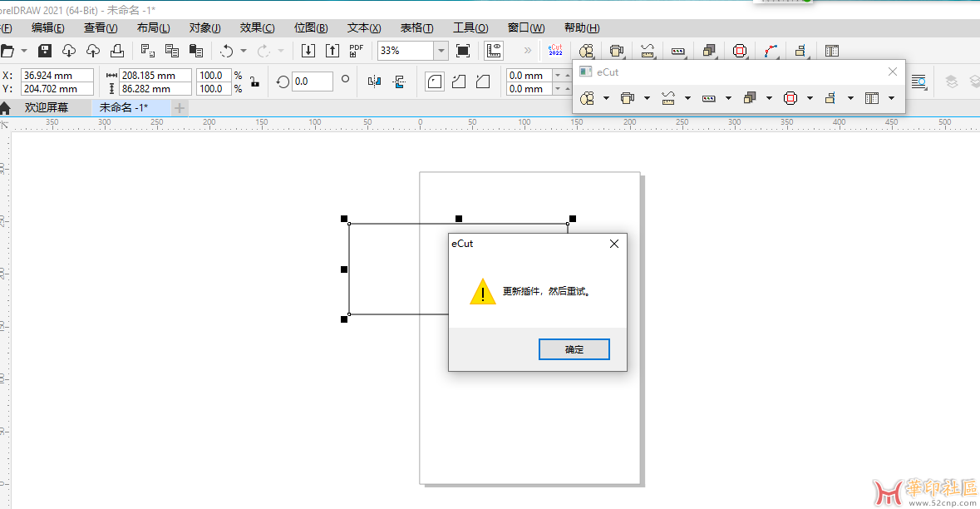Open the 效果(C) menu
The height and width of the screenshot is (509, 980).
[x=257, y=27]
